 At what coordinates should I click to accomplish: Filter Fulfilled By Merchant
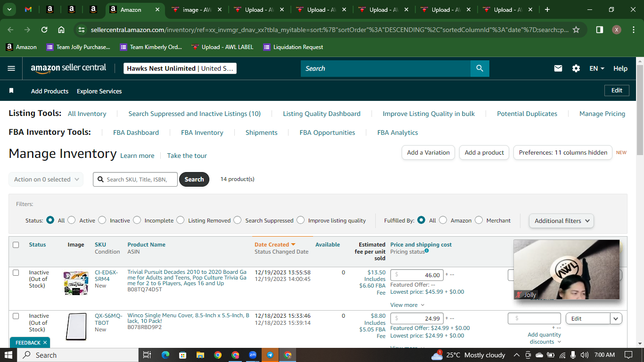coord(479,220)
